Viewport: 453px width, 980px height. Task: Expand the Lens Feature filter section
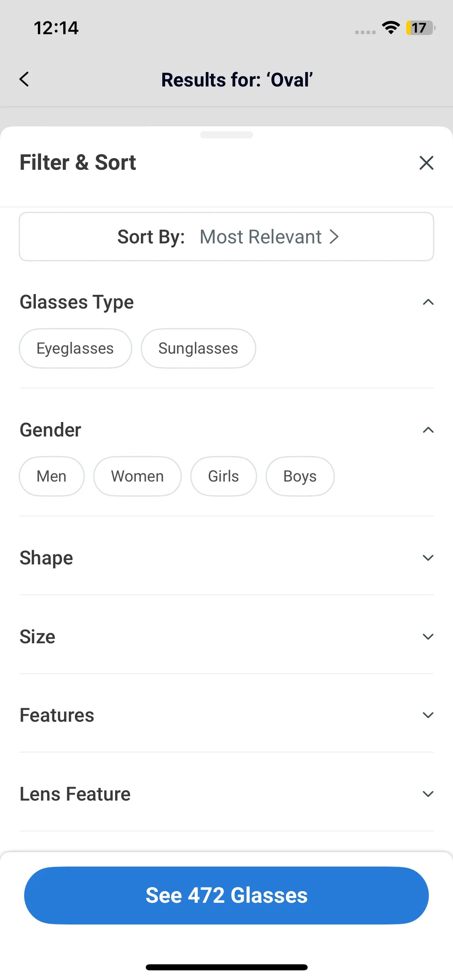428,794
